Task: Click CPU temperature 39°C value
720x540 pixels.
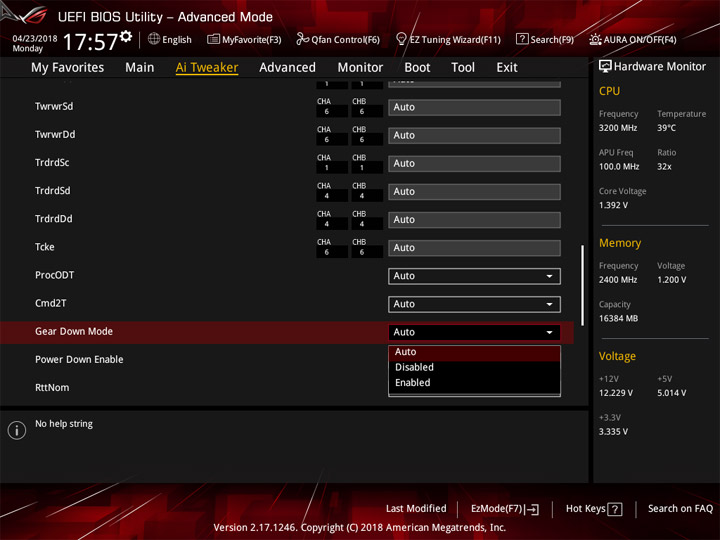Action: (666, 128)
